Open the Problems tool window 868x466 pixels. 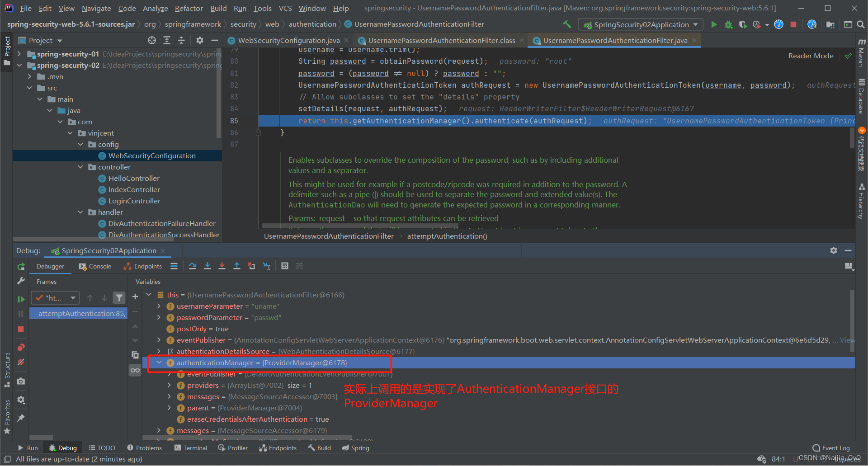[144, 448]
